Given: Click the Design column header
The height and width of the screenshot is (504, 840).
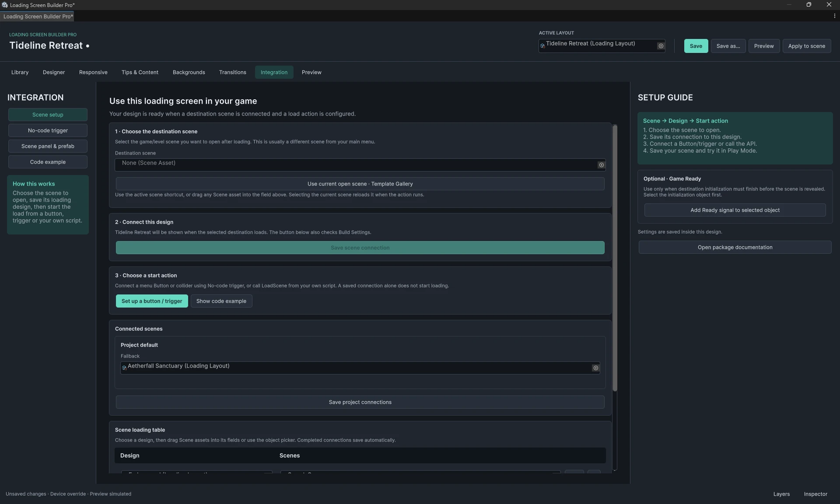Looking at the screenshot, I should coord(129,455).
